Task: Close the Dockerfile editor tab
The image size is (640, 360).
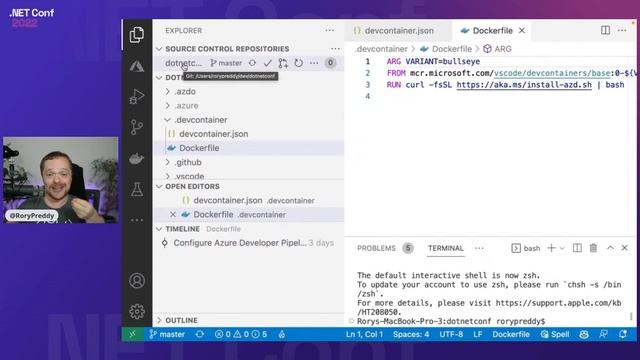Action: coord(522,31)
